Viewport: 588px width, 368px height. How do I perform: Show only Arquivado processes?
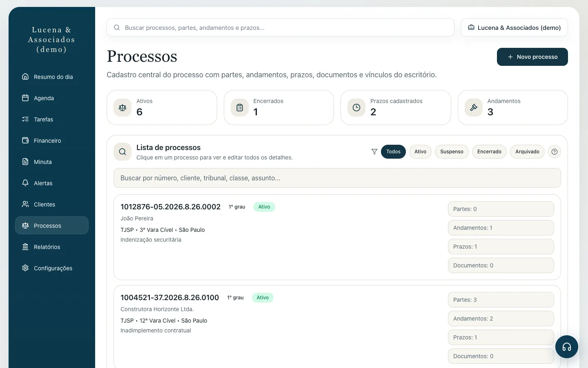click(527, 152)
